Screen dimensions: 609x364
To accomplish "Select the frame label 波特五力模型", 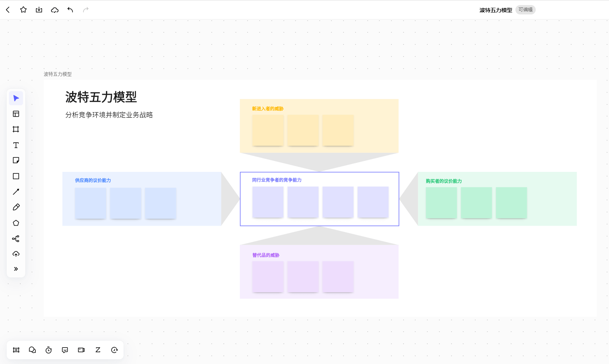I will click(x=58, y=74).
